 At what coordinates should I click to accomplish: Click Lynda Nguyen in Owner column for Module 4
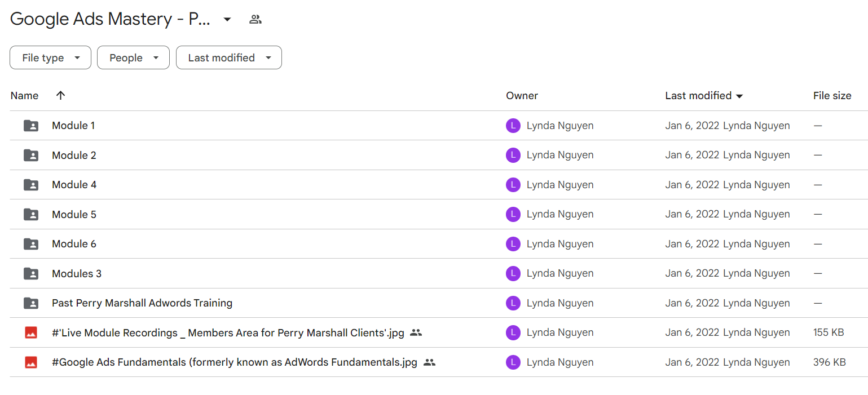tap(560, 185)
